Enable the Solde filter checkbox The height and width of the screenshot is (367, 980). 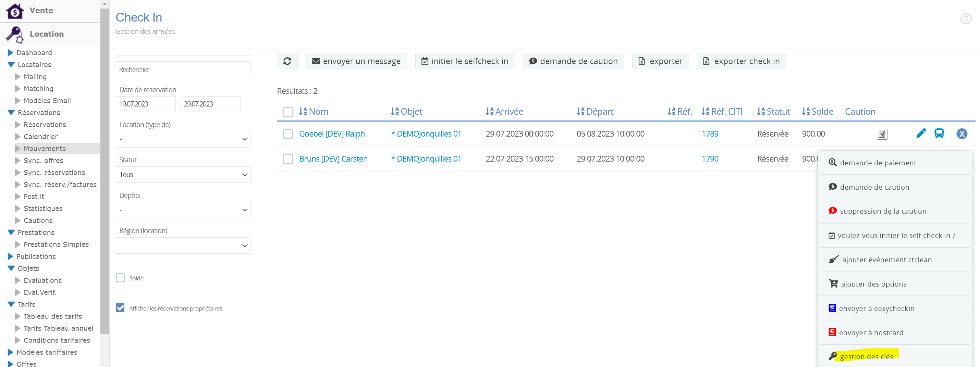121,278
